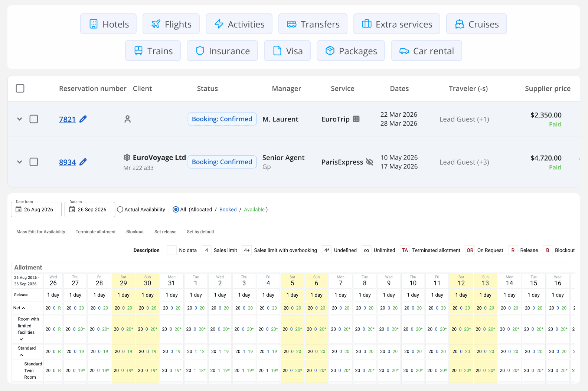Select the Trains tab
The image size is (588, 391).
pyautogui.click(x=153, y=51)
